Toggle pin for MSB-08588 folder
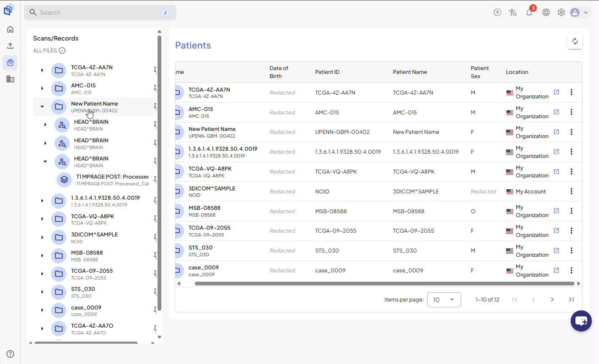599x364 pixels. click(155, 255)
